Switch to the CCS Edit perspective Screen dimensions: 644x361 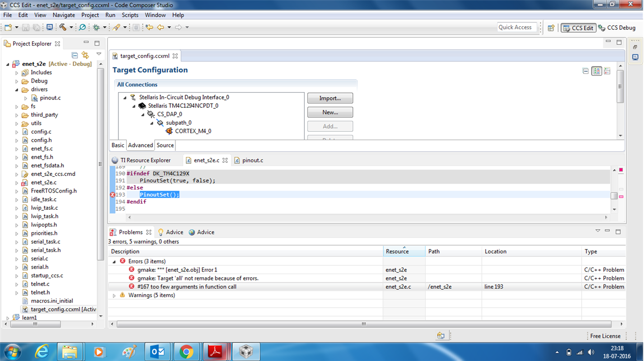[x=578, y=28]
